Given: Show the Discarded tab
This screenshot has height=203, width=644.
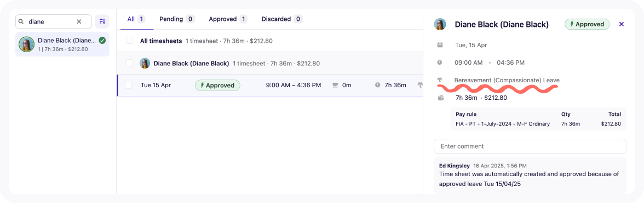Looking at the screenshot, I should [281, 19].
